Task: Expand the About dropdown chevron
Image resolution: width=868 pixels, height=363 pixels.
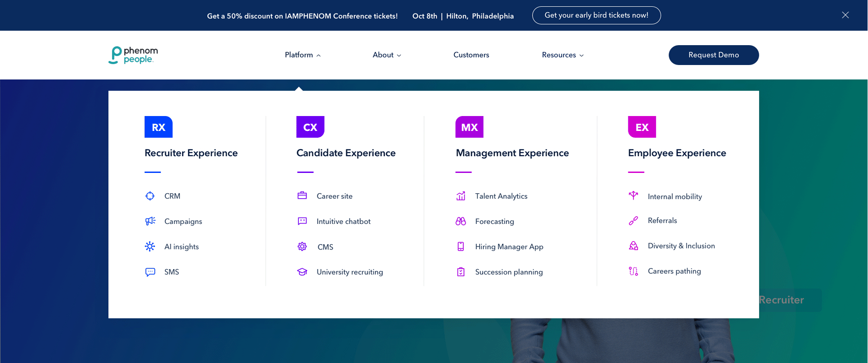Action: coord(399,56)
